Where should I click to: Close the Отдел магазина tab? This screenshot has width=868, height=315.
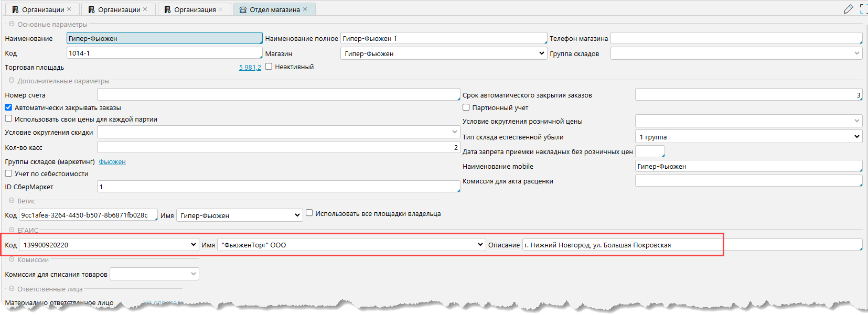coord(305,9)
